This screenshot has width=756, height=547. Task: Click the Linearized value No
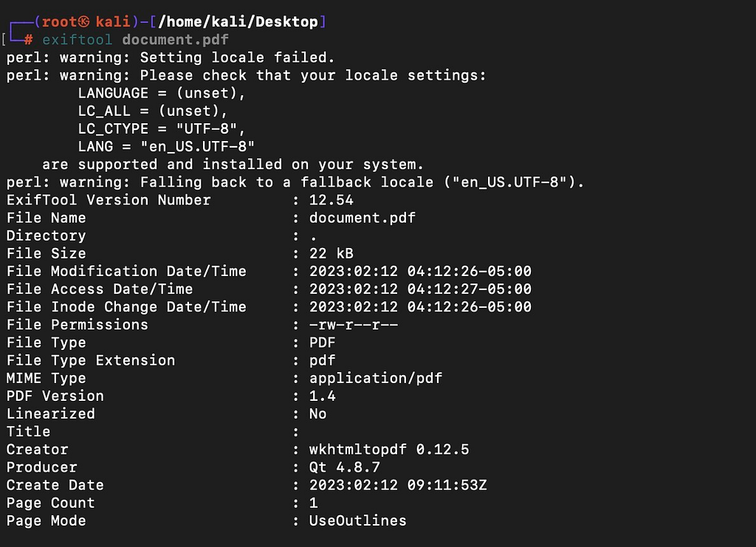317,414
